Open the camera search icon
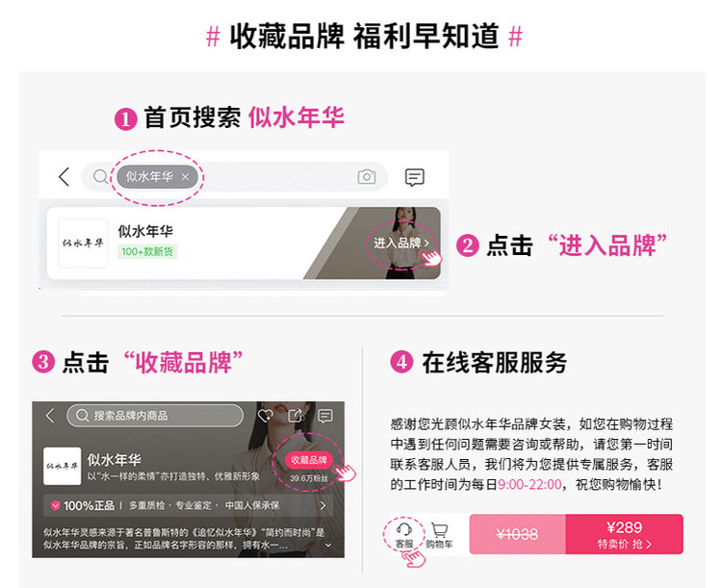The width and height of the screenshot is (722, 588). pos(367,176)
